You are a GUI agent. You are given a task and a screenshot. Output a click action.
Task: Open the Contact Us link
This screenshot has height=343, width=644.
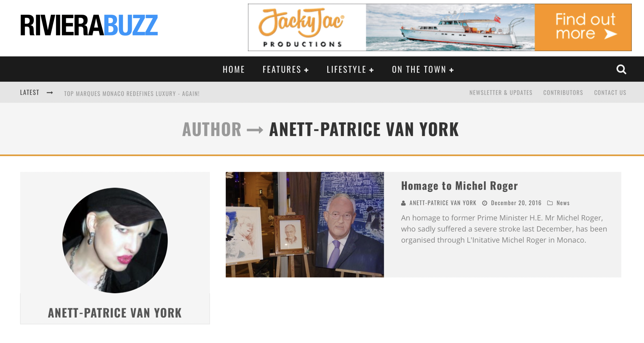[x=610, y=93]
